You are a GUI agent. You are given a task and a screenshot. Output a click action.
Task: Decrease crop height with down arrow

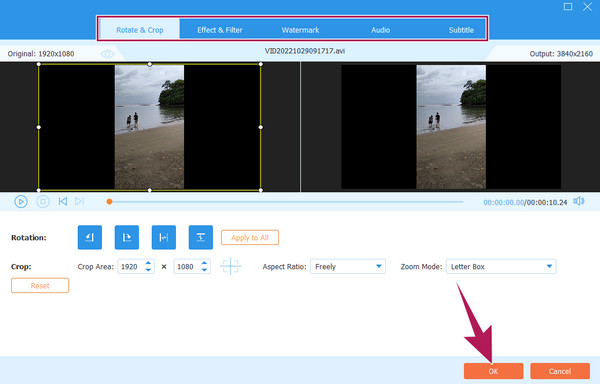click(x=204, y=270)
